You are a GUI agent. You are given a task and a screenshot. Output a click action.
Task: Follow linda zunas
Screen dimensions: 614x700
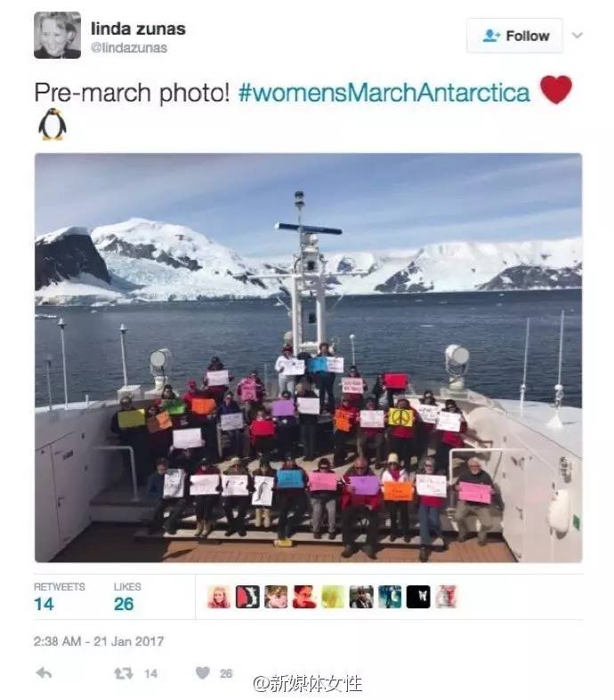tap(515, 36)
